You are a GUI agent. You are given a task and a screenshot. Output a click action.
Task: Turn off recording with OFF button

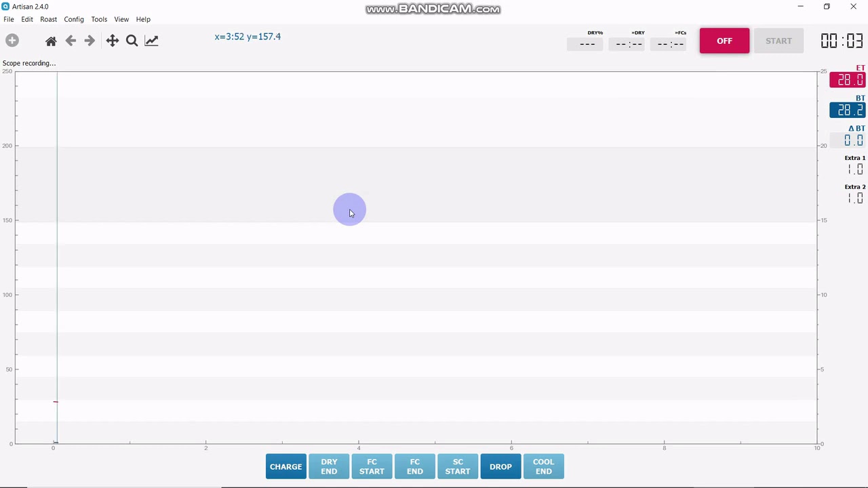click(724, 41)
